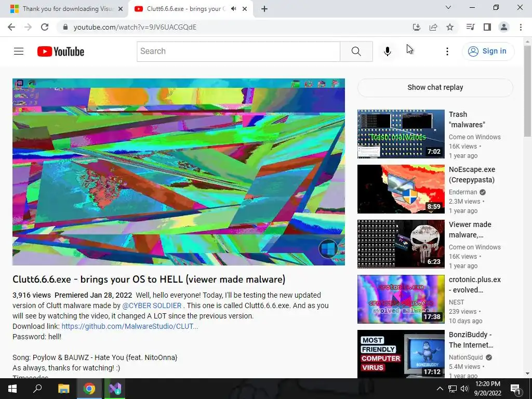532x399 pixels.
Task: Click the crotonic.plus.ex video title
Action: pos(475,285)
